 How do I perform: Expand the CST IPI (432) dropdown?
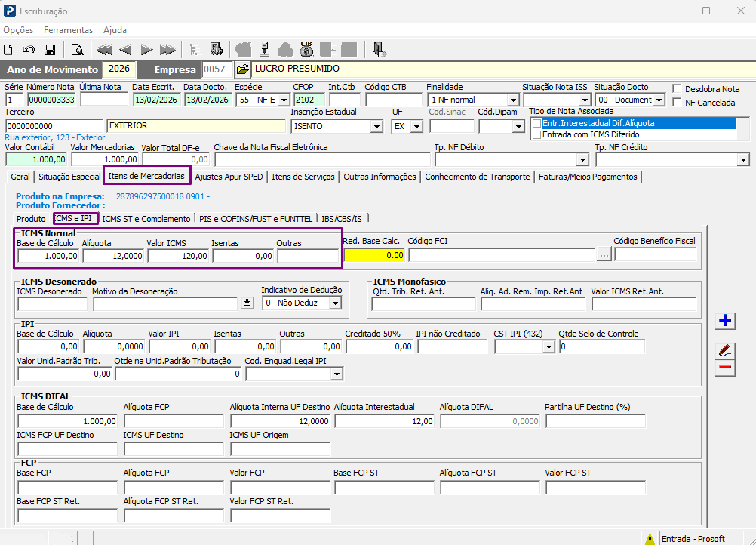[x=549, y=346]
